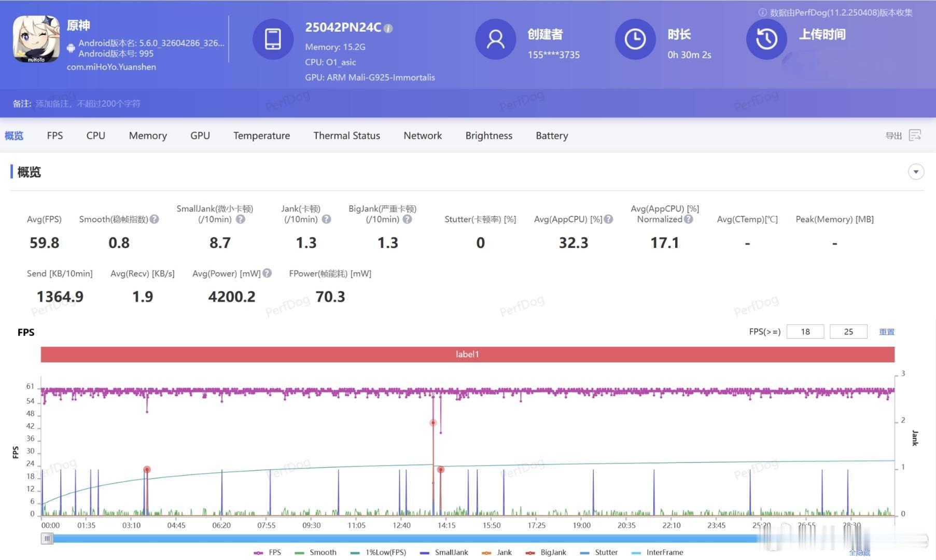This screenshot has width=936, height=560.
Task: Toggle Smooth series in chart legend
Action: (315, 553)
